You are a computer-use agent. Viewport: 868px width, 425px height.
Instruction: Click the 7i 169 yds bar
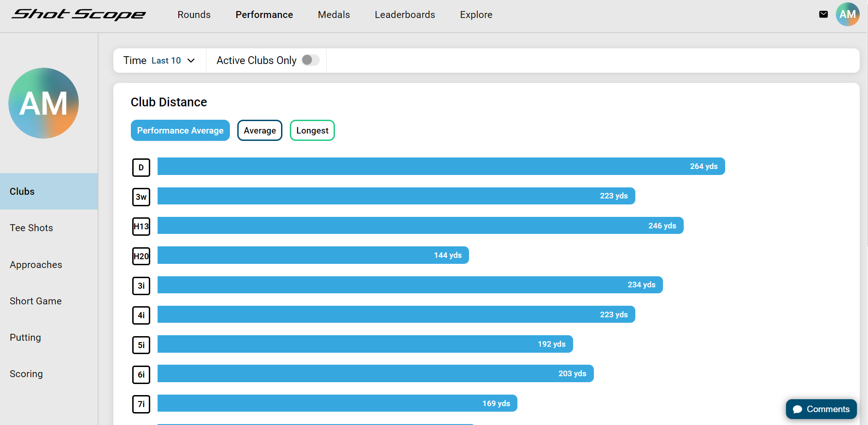tap(337, 403)
